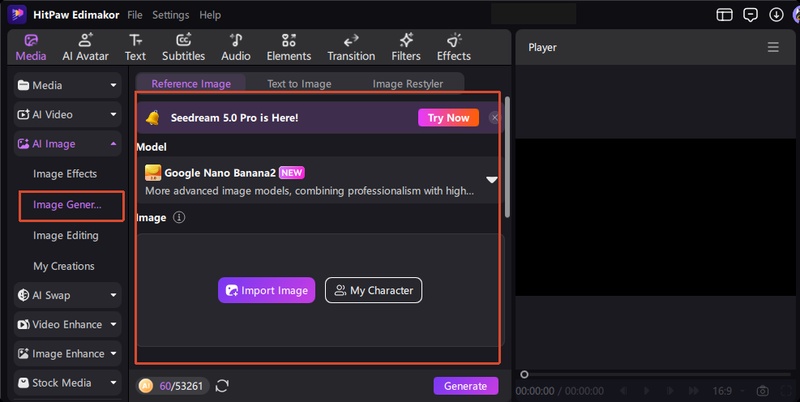The image size is (800, 402).
Task: Select Image Effects in sidebar
Action: 65,174
